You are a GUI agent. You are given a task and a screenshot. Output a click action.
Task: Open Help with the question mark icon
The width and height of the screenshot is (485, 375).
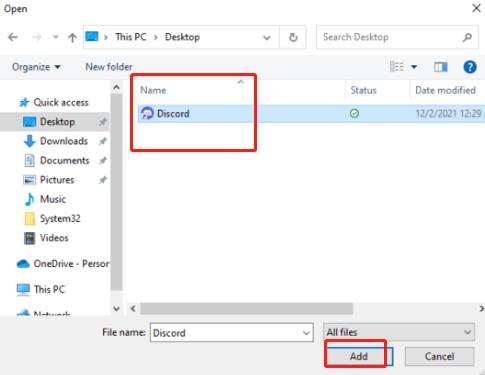click(x=470, y=67)
